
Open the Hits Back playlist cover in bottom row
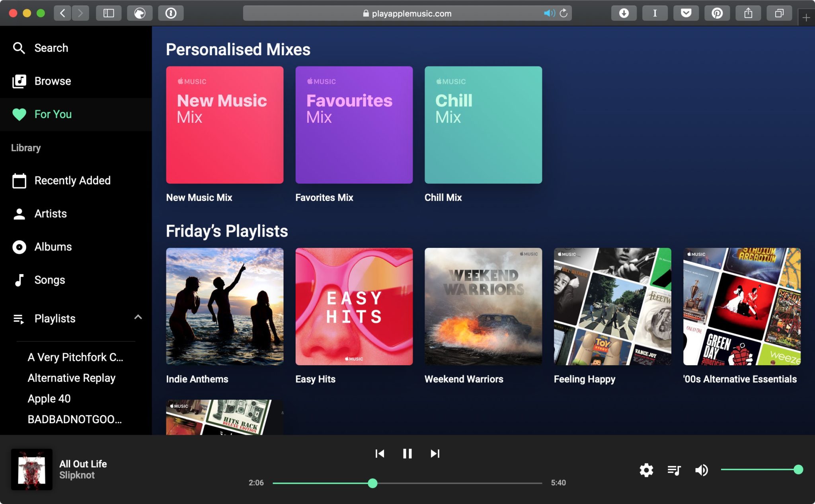(225, 417)
